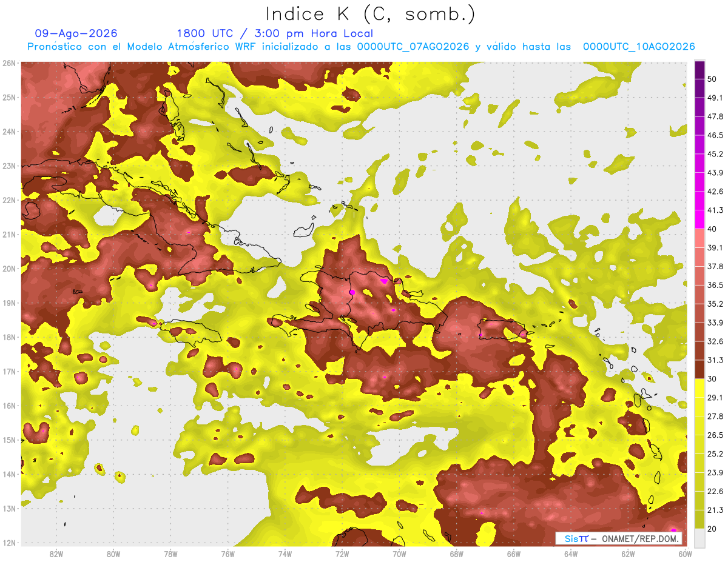The image size is (728, 562).
Task: Click the "17N" latitude axis label
Action: (9, 372)
